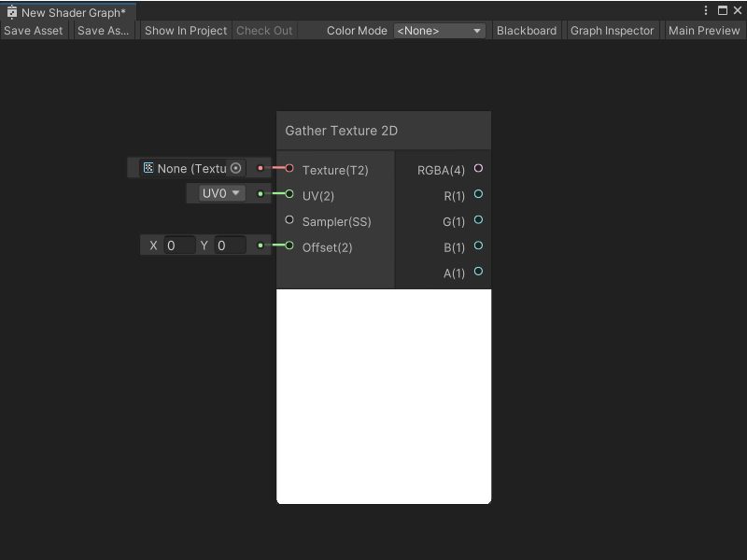
Task: Open the Color Mode dropdown
Action: [440, 30]
